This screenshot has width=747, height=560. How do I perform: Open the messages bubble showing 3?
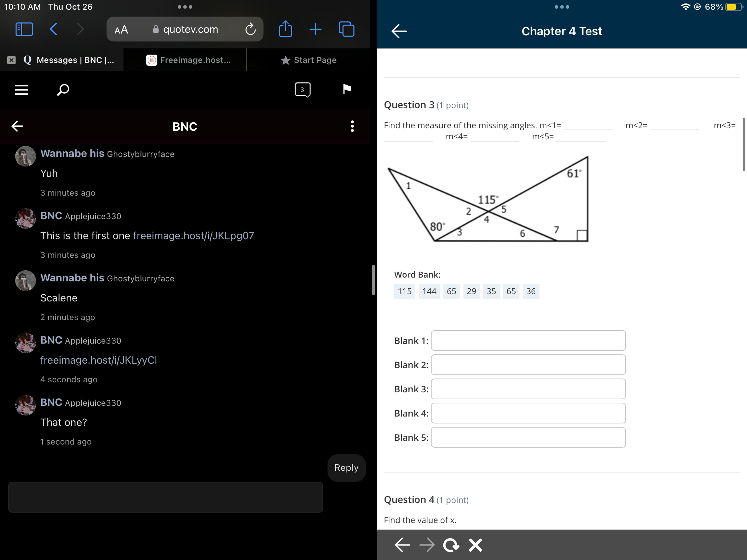(303, 90)
